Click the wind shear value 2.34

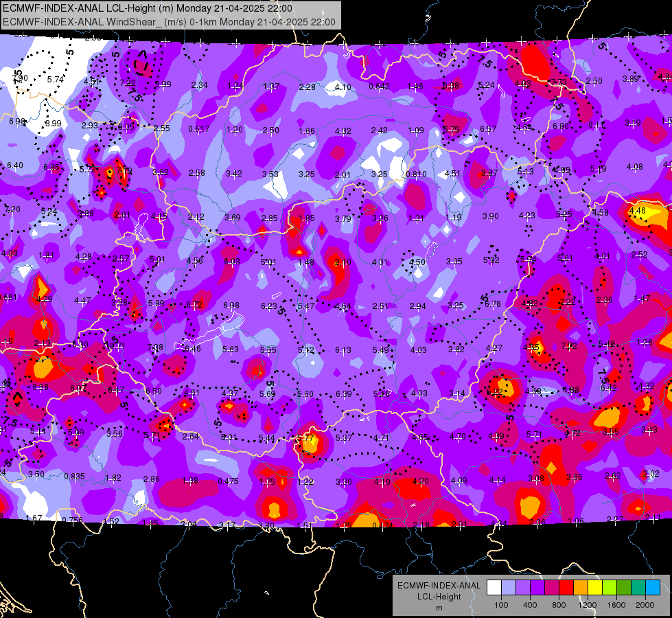pos(199,85)
